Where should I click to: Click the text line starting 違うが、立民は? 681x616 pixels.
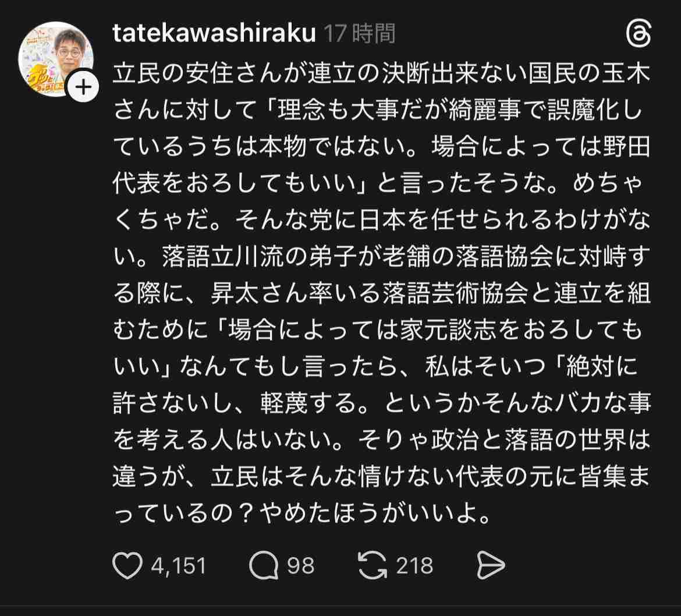coord(381,478)
